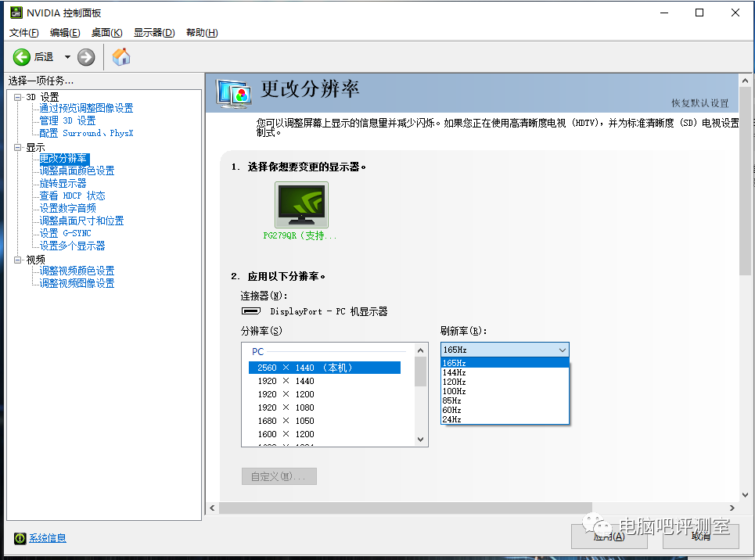This screenshot has width=755, height=560.
Task: Select the PG279QR monitor thumbnail
Action: [300, 203]
